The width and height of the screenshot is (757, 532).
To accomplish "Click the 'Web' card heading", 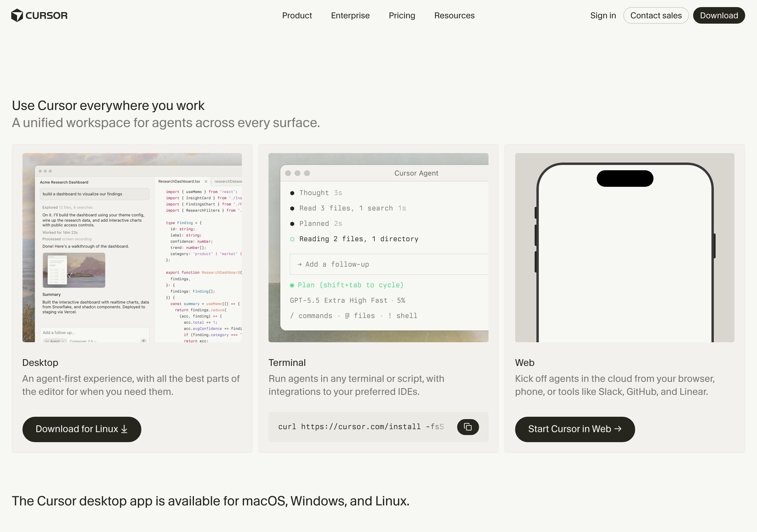I will click(525, 363).
